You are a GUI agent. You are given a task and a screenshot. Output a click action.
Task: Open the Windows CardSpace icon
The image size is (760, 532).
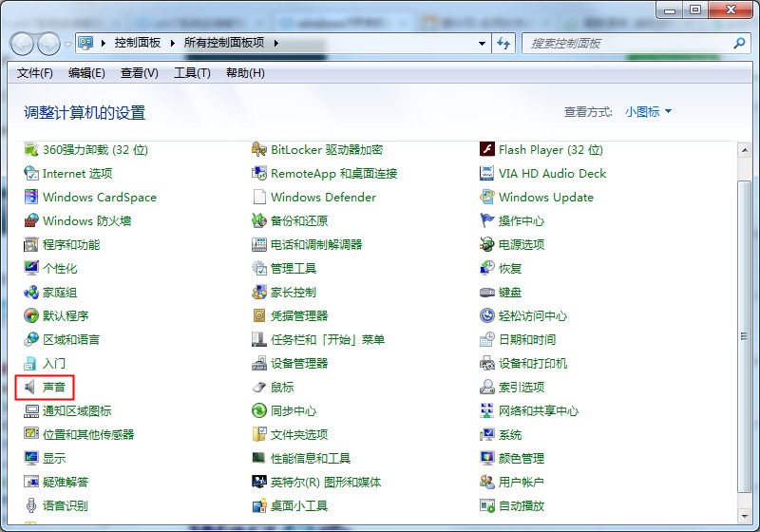click(x=31, y=197)
